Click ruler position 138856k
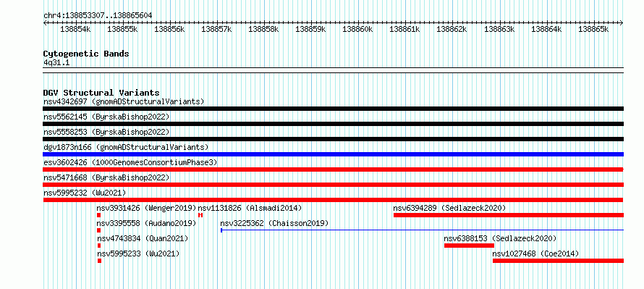The image size is (644, 289). [169, 29]
